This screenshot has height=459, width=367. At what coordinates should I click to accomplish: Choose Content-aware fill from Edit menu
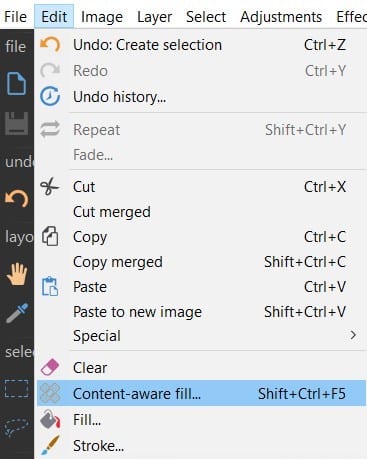(x=201, y=393)
